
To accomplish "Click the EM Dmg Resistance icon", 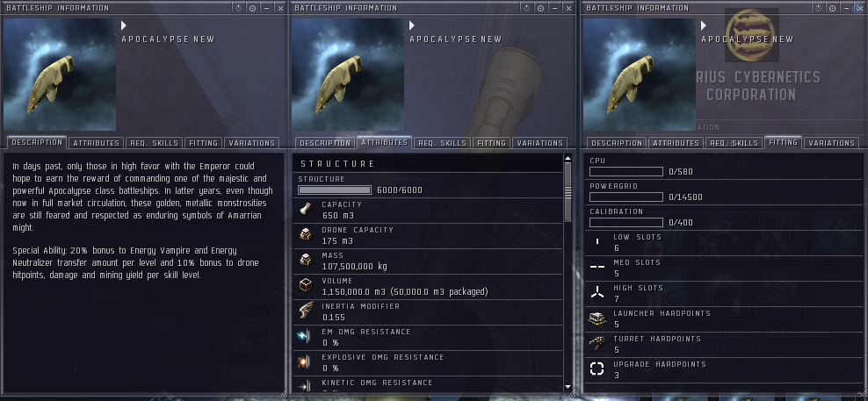I will (x=305, y=337).
